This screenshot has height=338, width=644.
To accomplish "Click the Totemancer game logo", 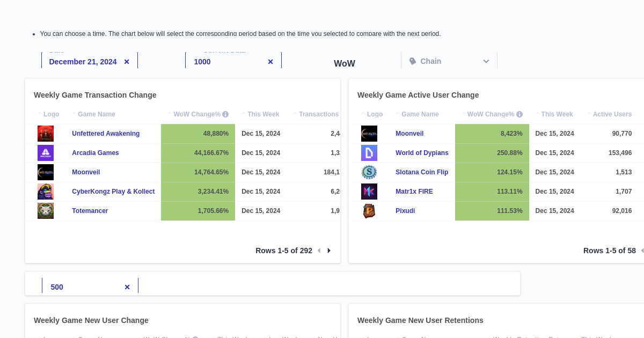I will [x=46, y=210].
